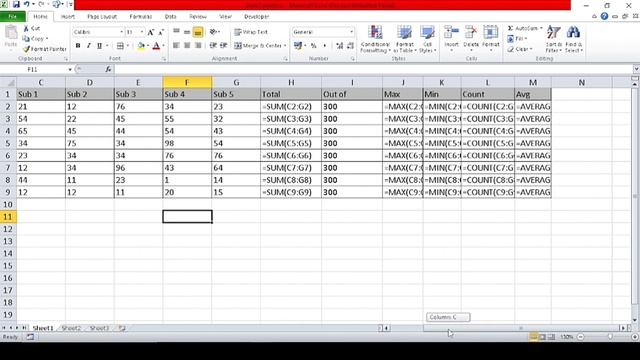Click the Font Color red A
This screenshot has width=640, height=360.
click(156, 46)
